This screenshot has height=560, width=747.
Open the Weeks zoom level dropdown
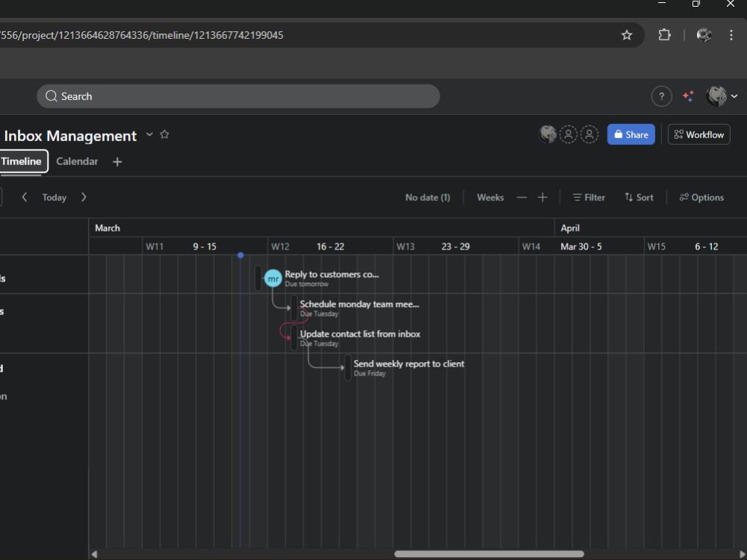[490, 197]
